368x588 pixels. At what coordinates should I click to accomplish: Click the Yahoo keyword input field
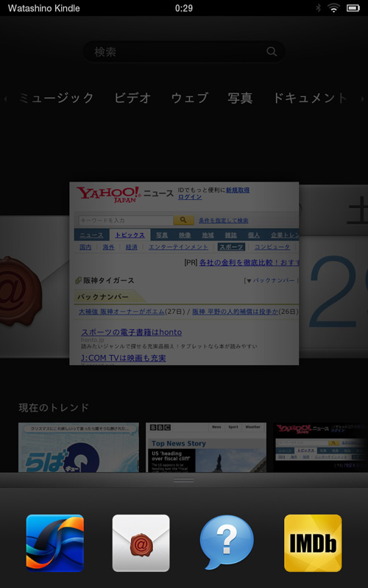tap(126, 220)
